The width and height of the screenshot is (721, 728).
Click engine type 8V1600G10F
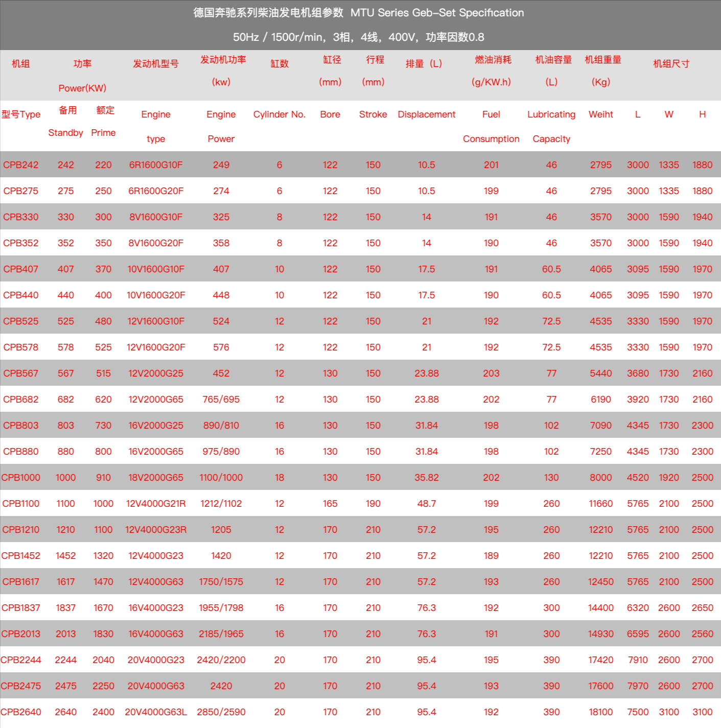coord(156,217)
